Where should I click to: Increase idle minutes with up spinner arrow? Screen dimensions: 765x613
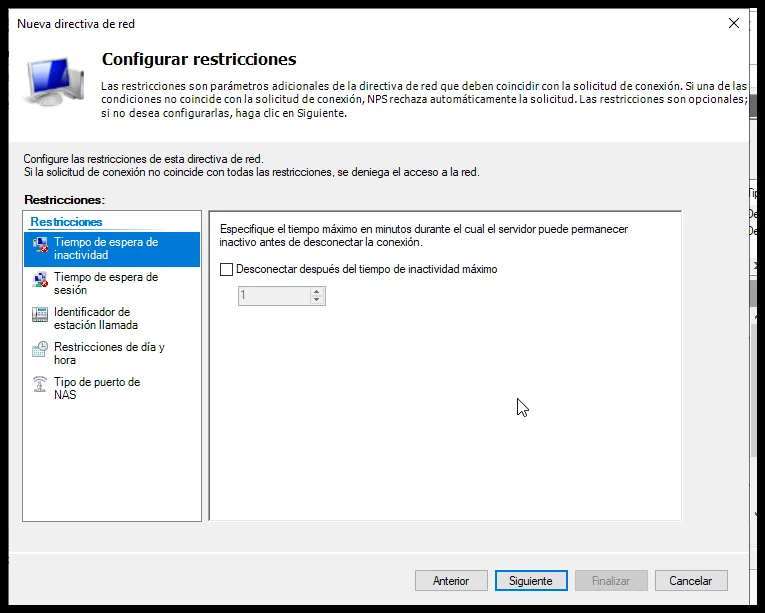[317, 292]
